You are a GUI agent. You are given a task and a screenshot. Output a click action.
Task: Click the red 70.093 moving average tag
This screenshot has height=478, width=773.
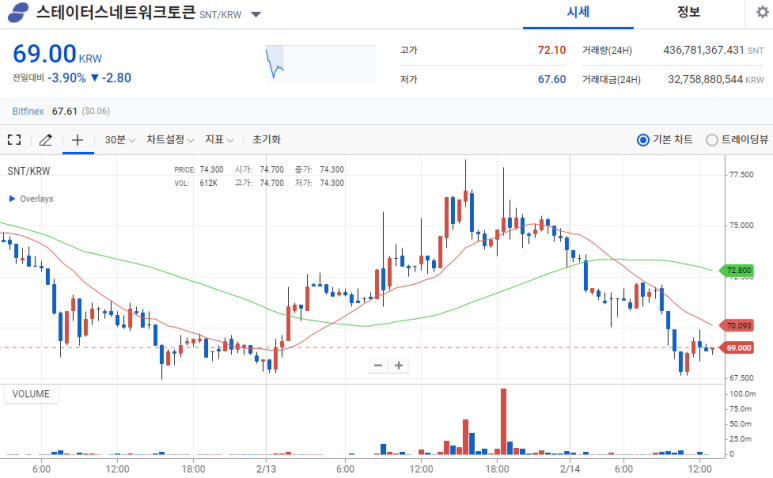737,325
